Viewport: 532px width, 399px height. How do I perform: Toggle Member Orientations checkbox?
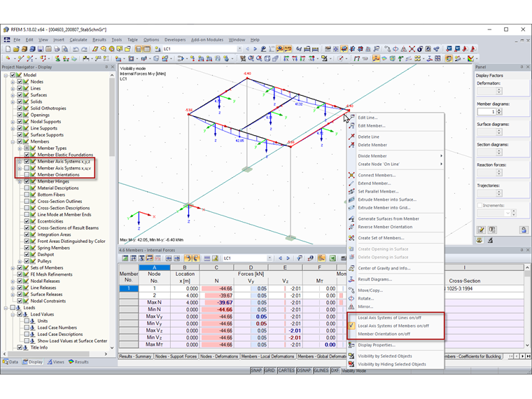(x=27, y=175)
